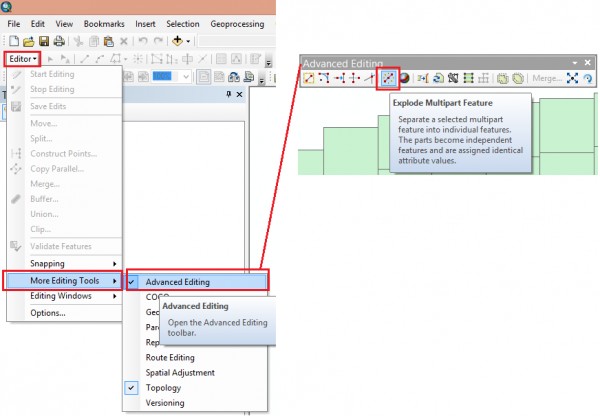
Task: Click the Explode Multipart Feature icon
Action: tap(388, 78)
